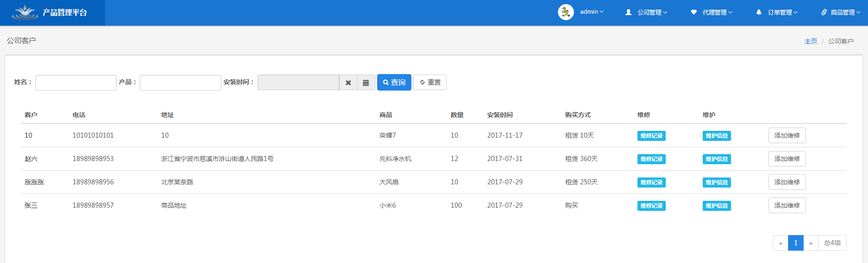
Task: Click the 重置 reset button
Action: point(430,82)
